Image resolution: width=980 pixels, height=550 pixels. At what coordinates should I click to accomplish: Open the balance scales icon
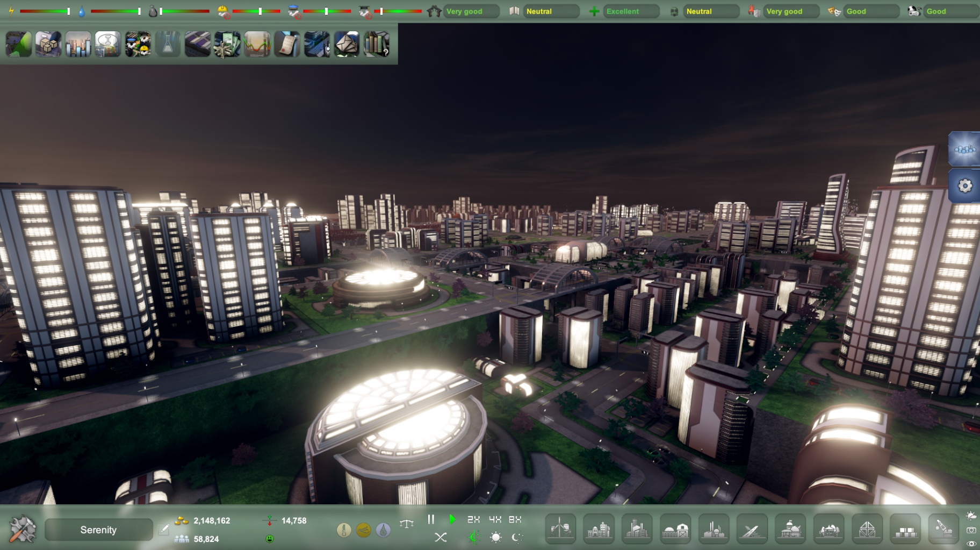[x=407, y=523]
